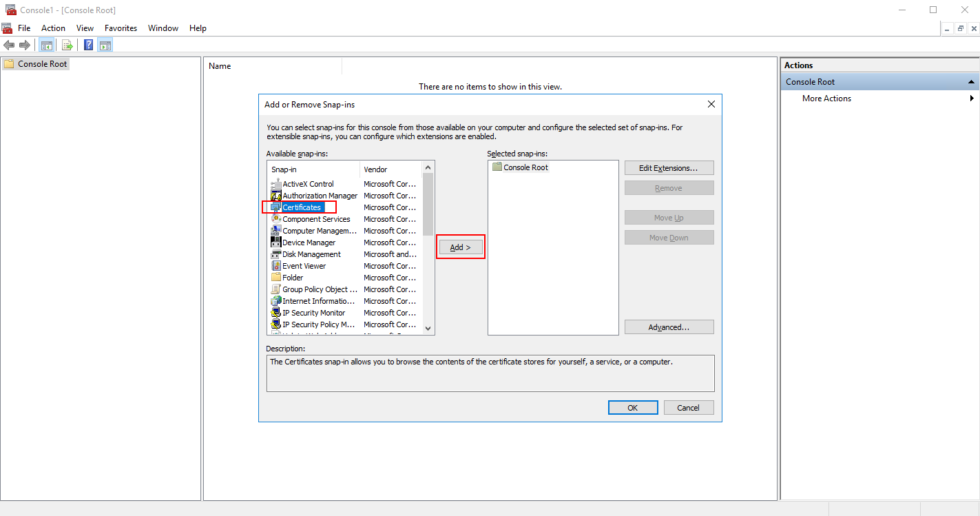Open Help via the blue question mark icon
Screen dimensions: 980x516
pyautogui.click(x=88, y=44)
